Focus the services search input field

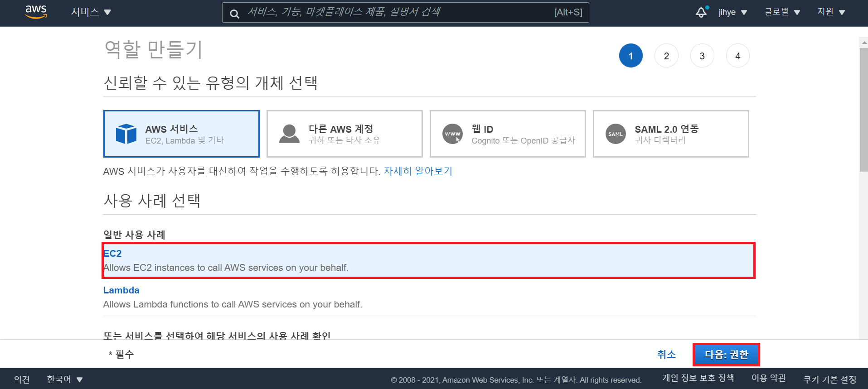[x=406, y=12]
